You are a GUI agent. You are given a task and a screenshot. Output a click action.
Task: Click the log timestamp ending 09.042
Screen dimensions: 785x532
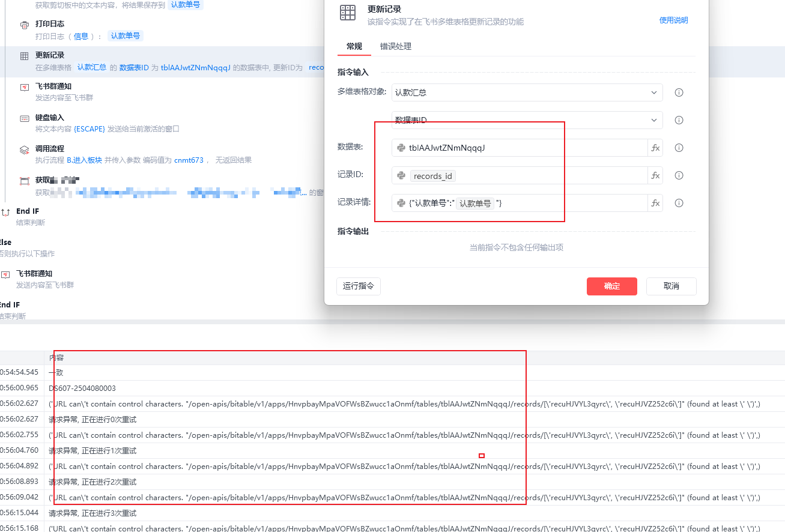[19, 498]
